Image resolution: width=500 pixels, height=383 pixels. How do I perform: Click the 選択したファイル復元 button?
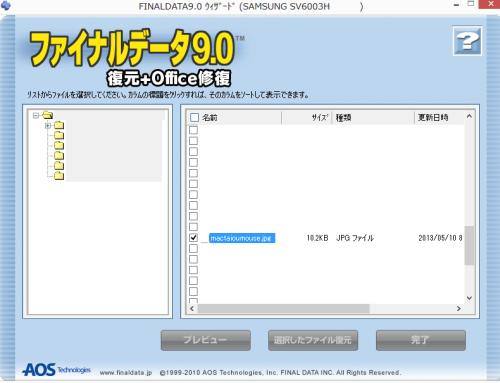[x=313, y=340]
